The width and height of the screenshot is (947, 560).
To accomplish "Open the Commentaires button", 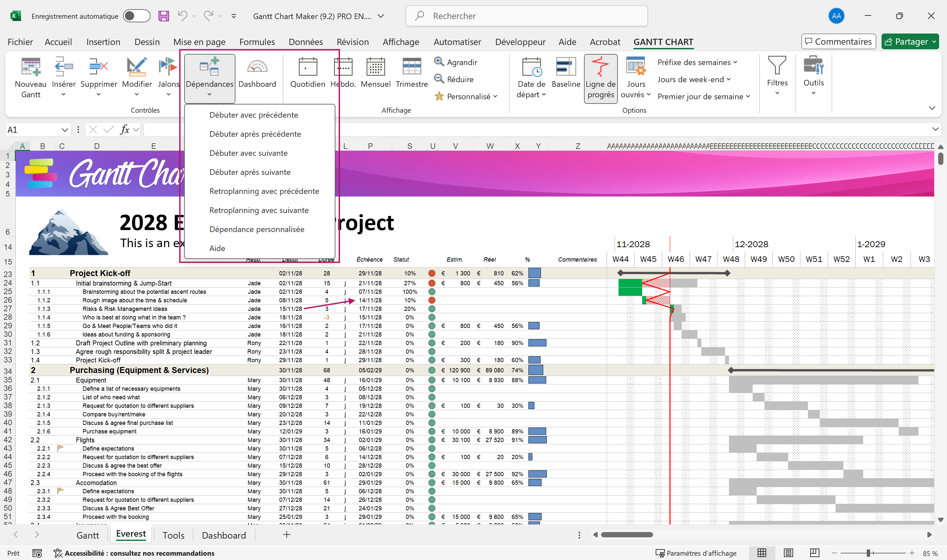I will point(838,41).
